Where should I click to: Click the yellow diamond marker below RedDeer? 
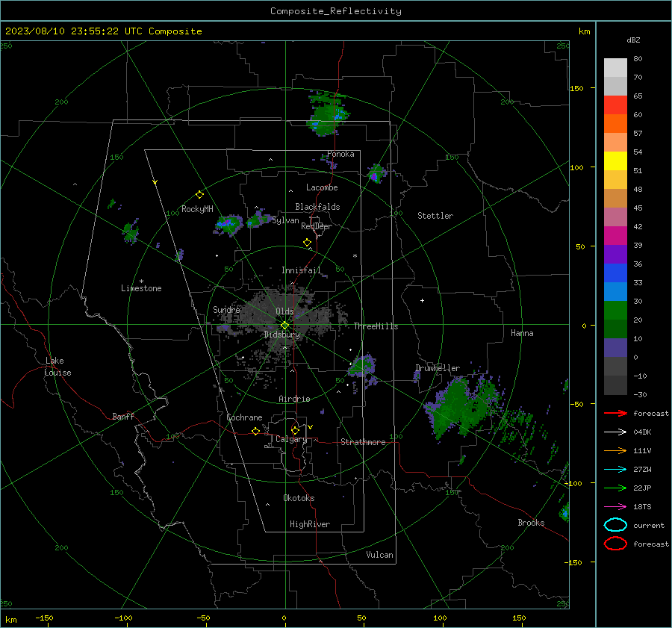(x=307, y=243)
